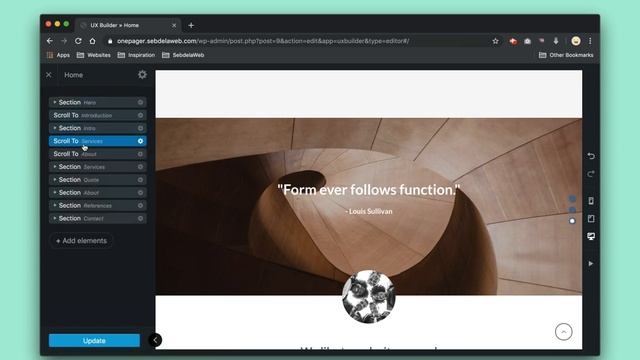Click the Update button
640x360 pixels.
click(94, 340)
